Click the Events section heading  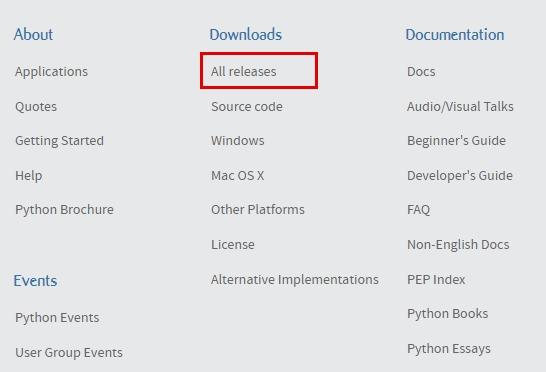(x=35, y=281)
